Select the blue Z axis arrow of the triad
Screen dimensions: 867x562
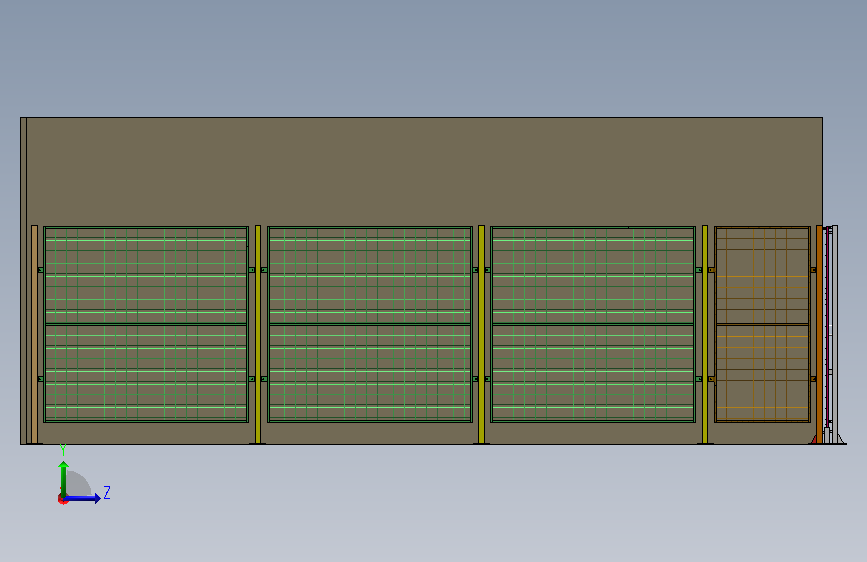pyautogui.click(x=83, y=498)
